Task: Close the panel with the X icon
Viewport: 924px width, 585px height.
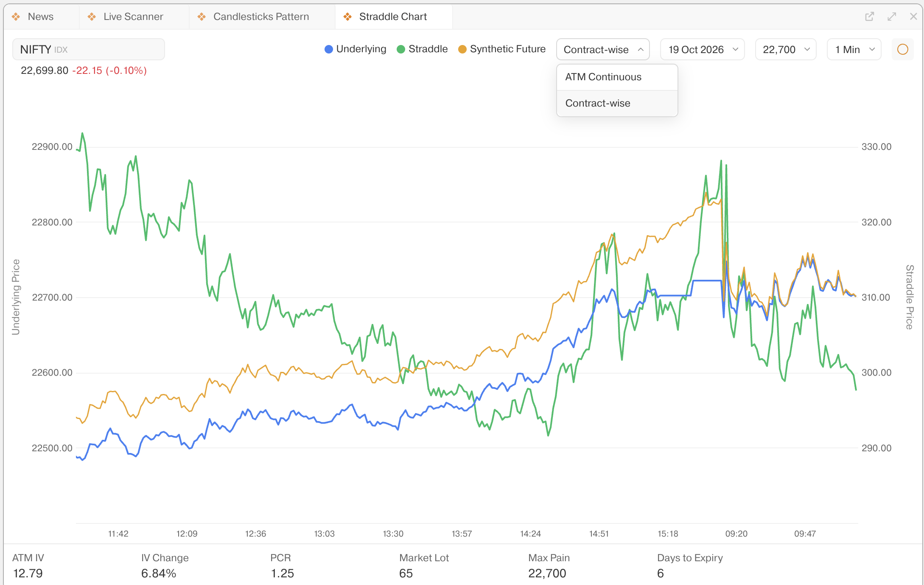Action: [913, 17]
